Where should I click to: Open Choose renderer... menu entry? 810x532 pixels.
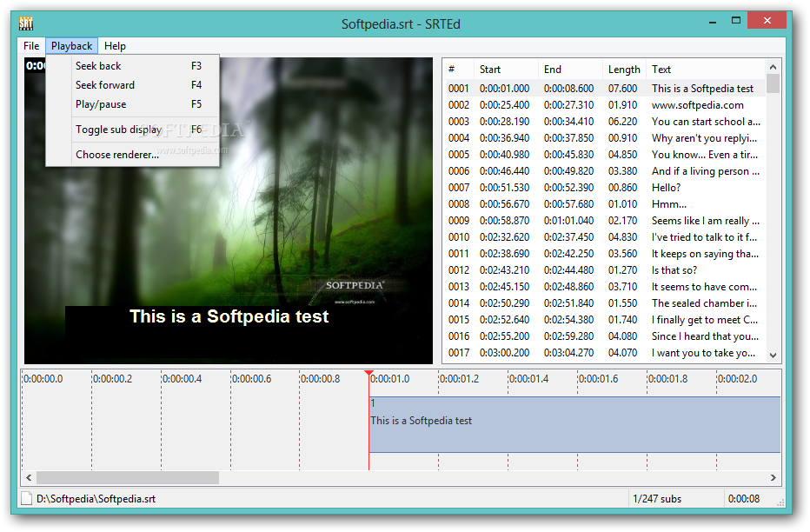tap(133, 155)
